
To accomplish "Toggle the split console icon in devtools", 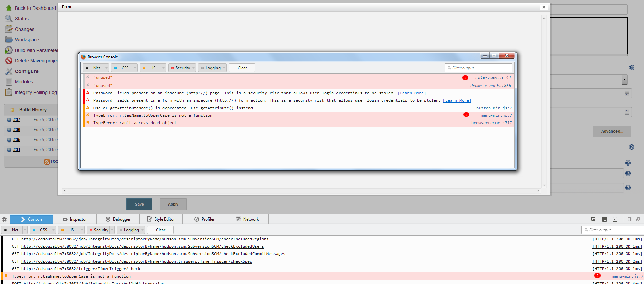I will click(x=604, y=219).
